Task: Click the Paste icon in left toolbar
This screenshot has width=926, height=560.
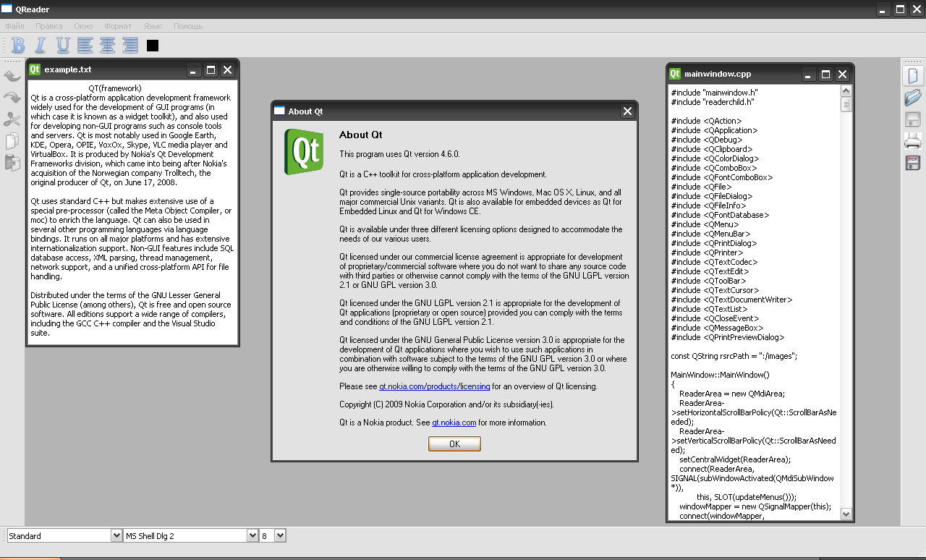Action: [x=12, y=164]
